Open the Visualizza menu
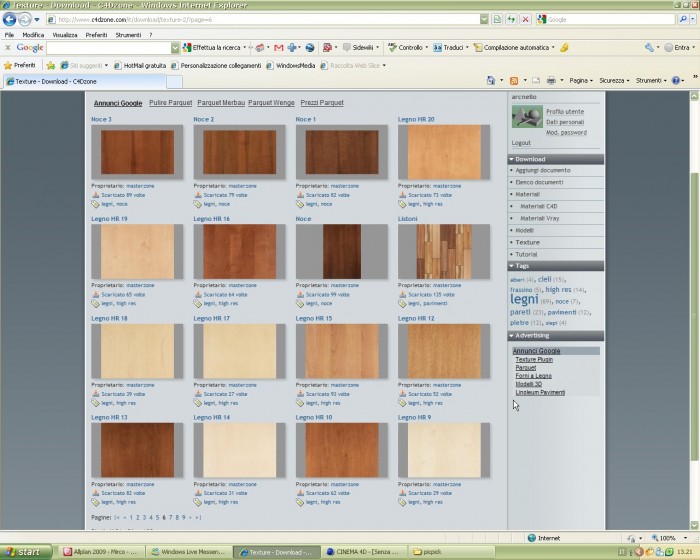This screenshot has width=700, height=560. [x=65, y=35]
